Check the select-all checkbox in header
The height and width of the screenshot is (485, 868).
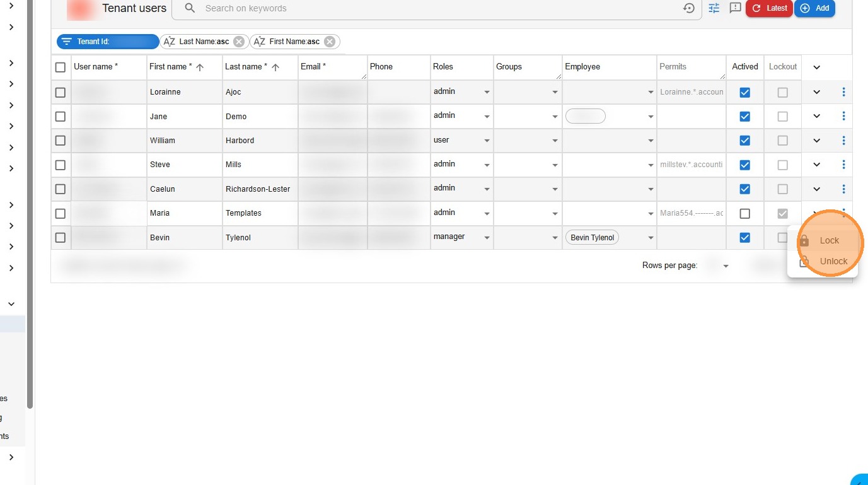[61, 67]
